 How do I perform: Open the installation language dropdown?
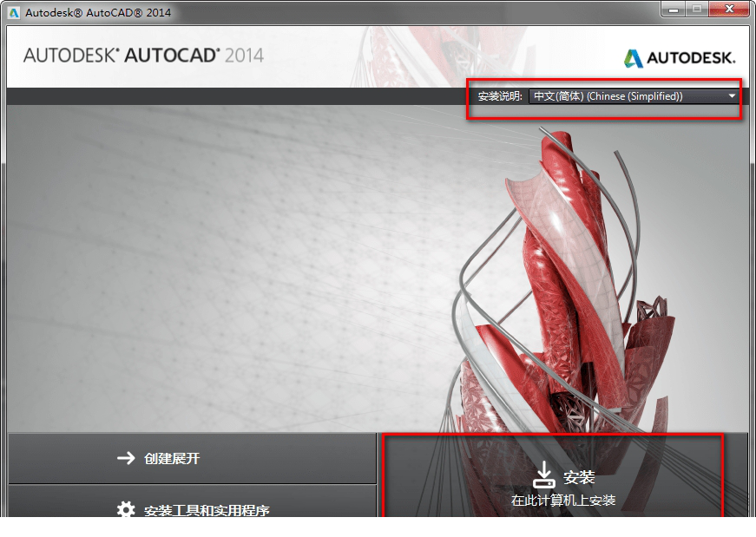click(634, 96)
